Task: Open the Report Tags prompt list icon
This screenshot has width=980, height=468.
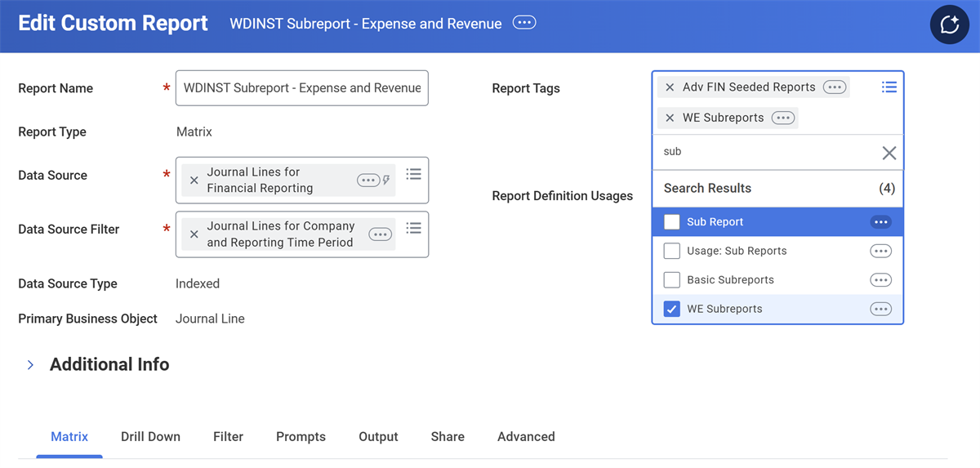Action: coord(889,87)
